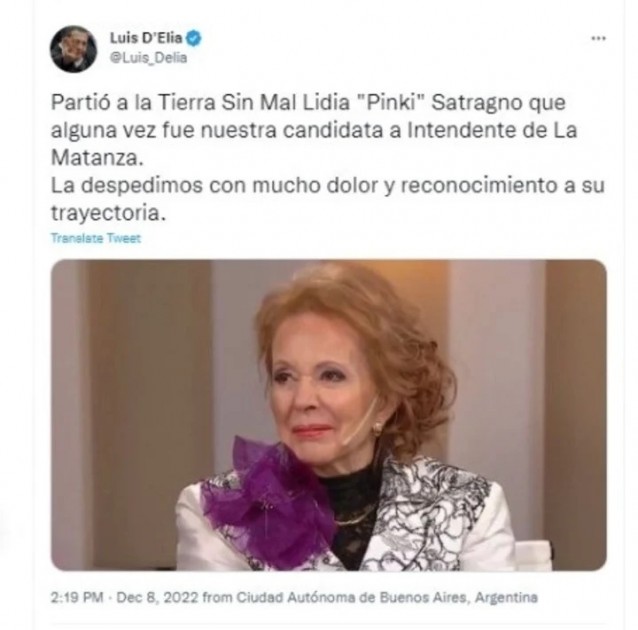The height and width of the screenshot is (630, 638).
Task: Click the word "Argentina" in the footer
Action: [x=506, y=597]
